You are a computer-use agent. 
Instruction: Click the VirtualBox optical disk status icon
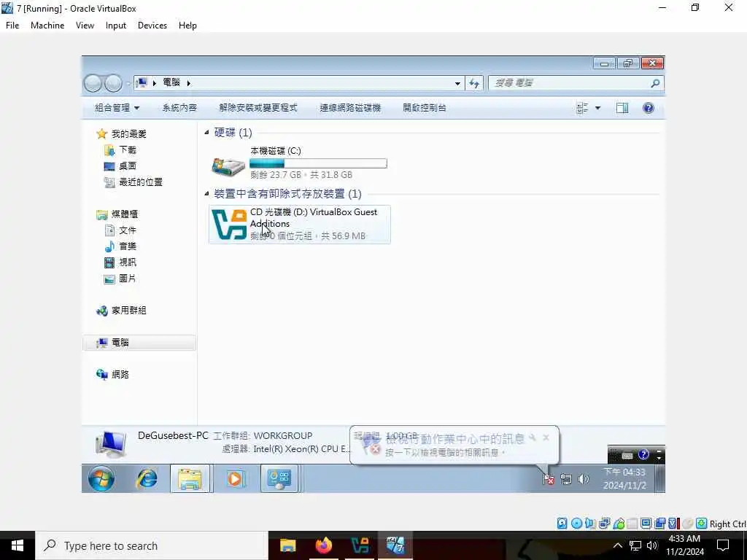[576, 524]
